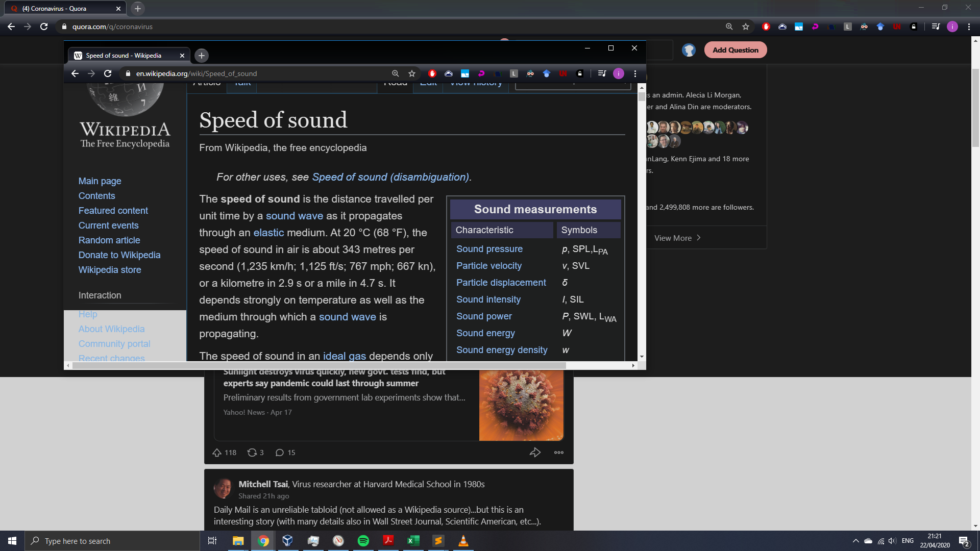Click the horizontal scrollbar's right arrow
Image resolution: width=980 pixels, height=551 pixels.
(633, 365)
